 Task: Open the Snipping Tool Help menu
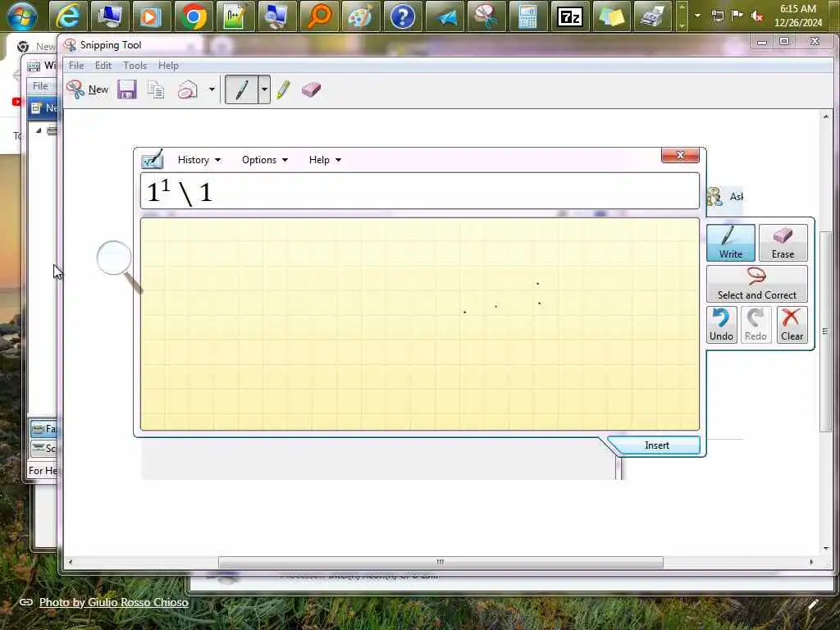(168, 66)
